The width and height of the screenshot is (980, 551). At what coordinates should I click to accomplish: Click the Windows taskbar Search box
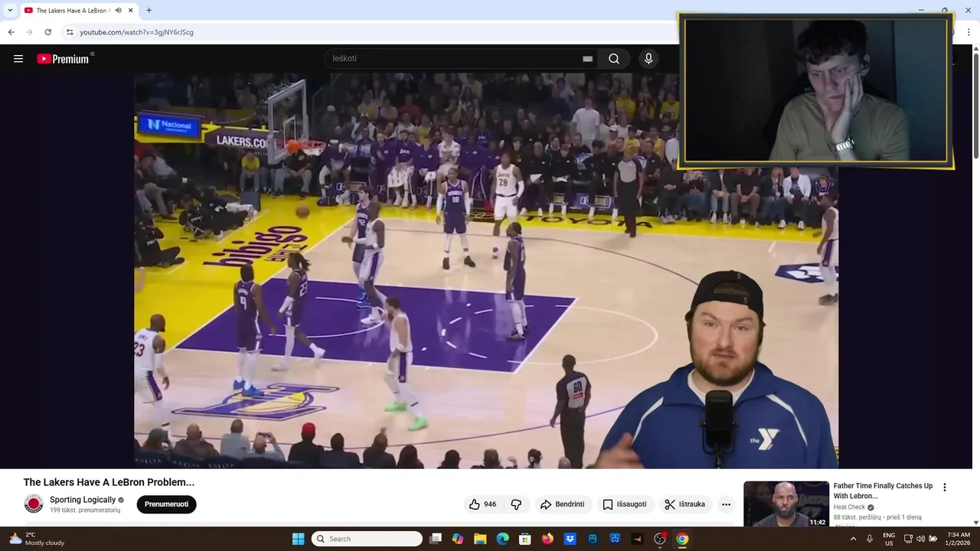tap(367, 539)
